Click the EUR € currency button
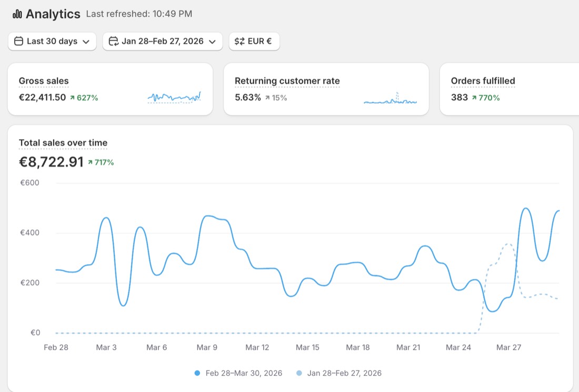Image resolution: width=579 pixels, height=392 pixels. [254, 42]
